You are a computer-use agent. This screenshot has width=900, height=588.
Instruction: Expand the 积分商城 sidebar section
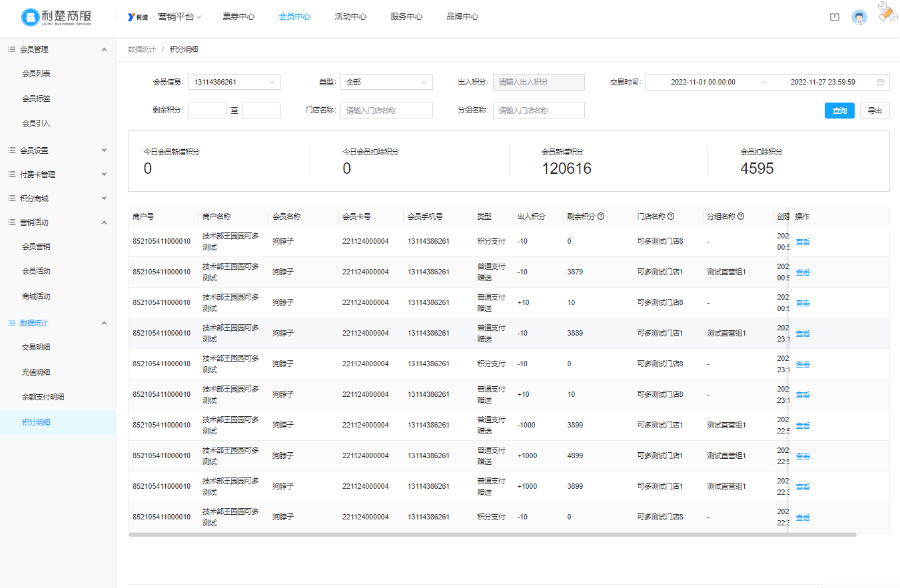(104, 198)
